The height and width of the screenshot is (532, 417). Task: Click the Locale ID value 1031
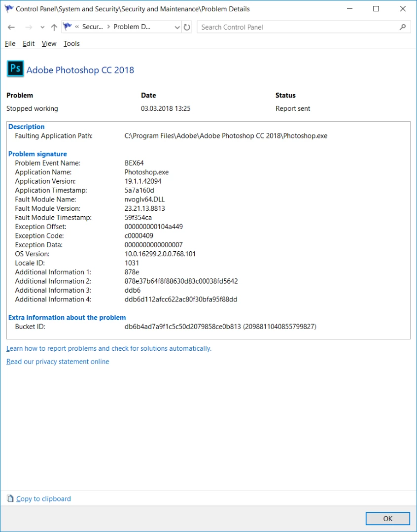pos(132,263)
